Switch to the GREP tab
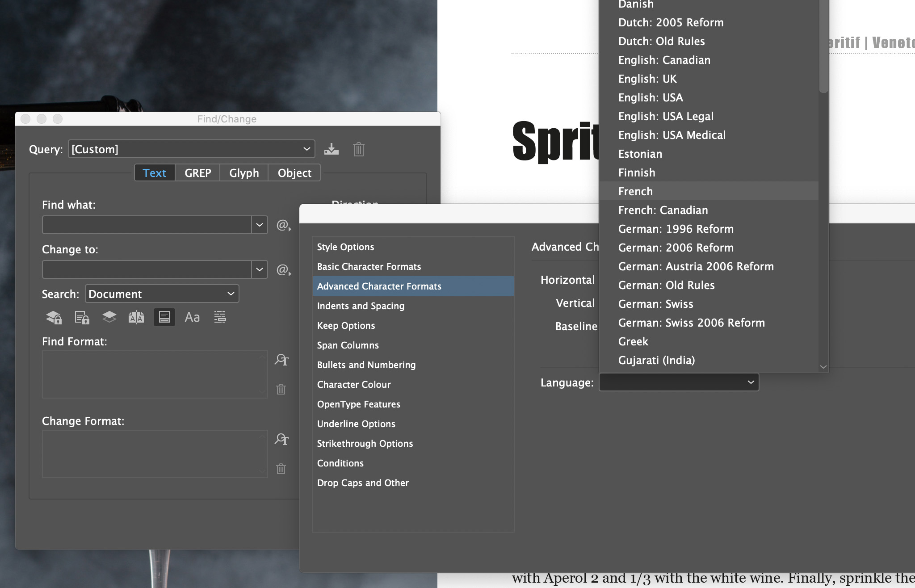Screen dimensions: 915x588 pos(197,173)
